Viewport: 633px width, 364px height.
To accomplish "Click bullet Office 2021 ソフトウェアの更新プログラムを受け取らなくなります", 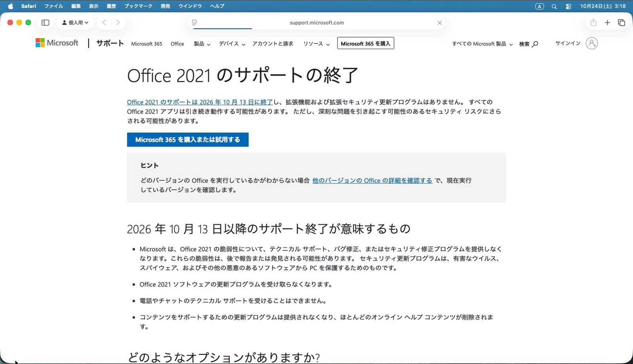I will pos(236,284).
